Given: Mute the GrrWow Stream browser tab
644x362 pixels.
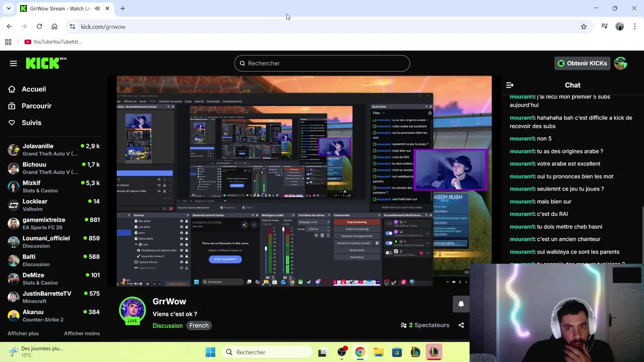Looking at the screenshot, I should [97, 9].
